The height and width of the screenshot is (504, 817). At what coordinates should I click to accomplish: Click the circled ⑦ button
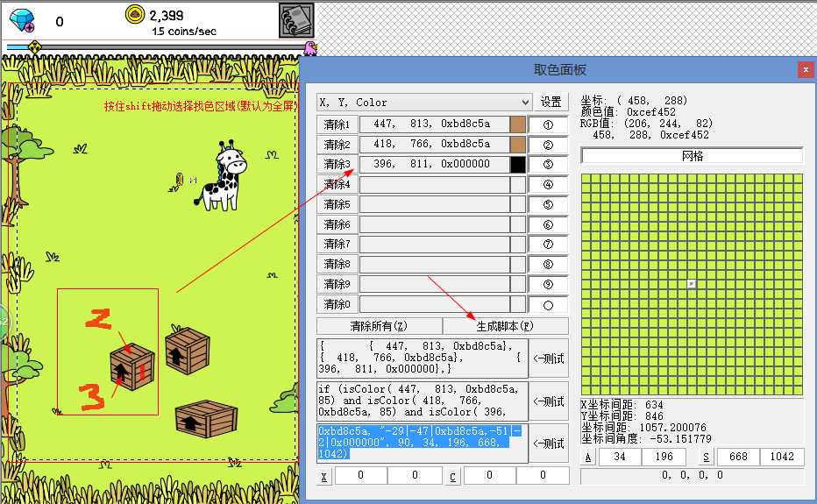point(548,245)
